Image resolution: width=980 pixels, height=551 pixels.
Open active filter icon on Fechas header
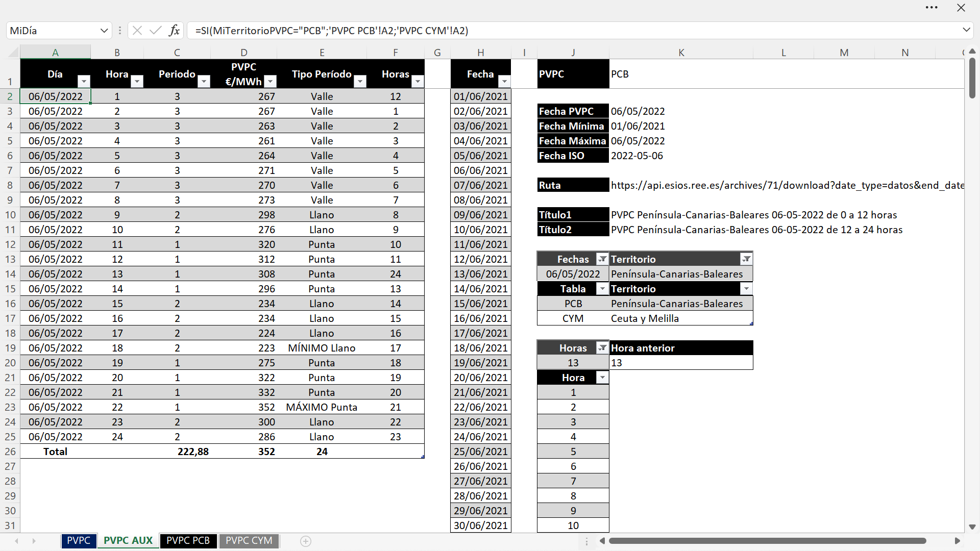602,259
